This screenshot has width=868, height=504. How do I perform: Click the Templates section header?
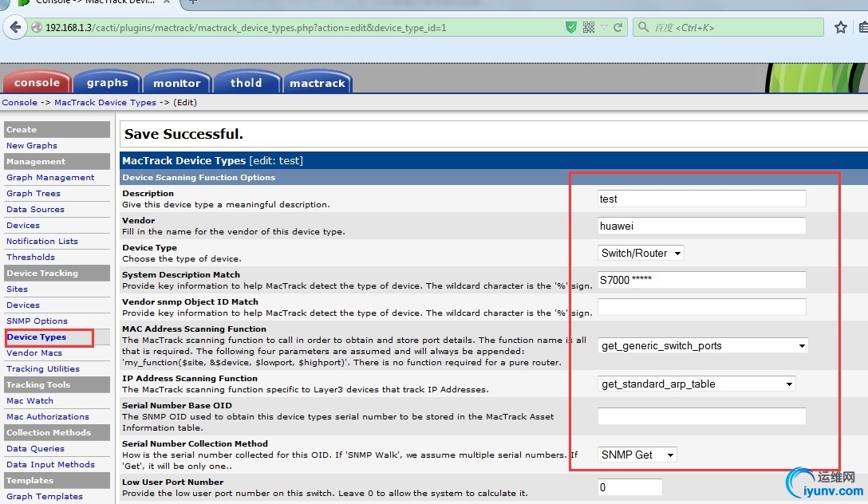(57, 481)
